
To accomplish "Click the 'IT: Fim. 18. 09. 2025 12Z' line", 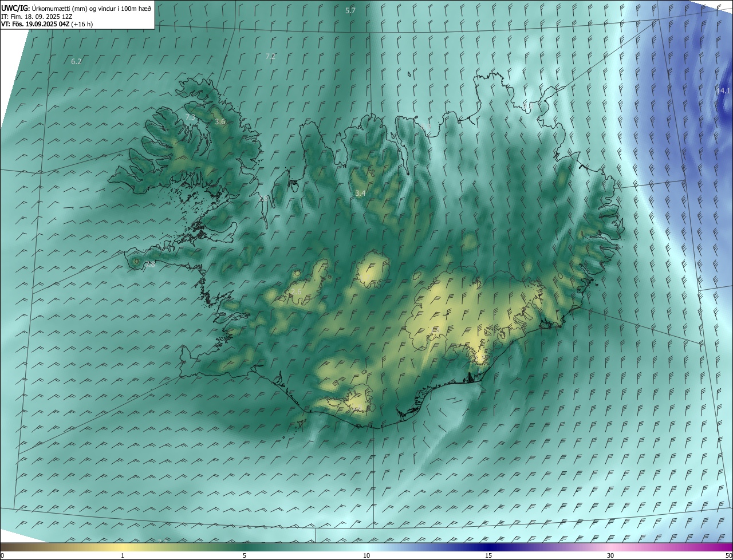I will coord(37,17).
